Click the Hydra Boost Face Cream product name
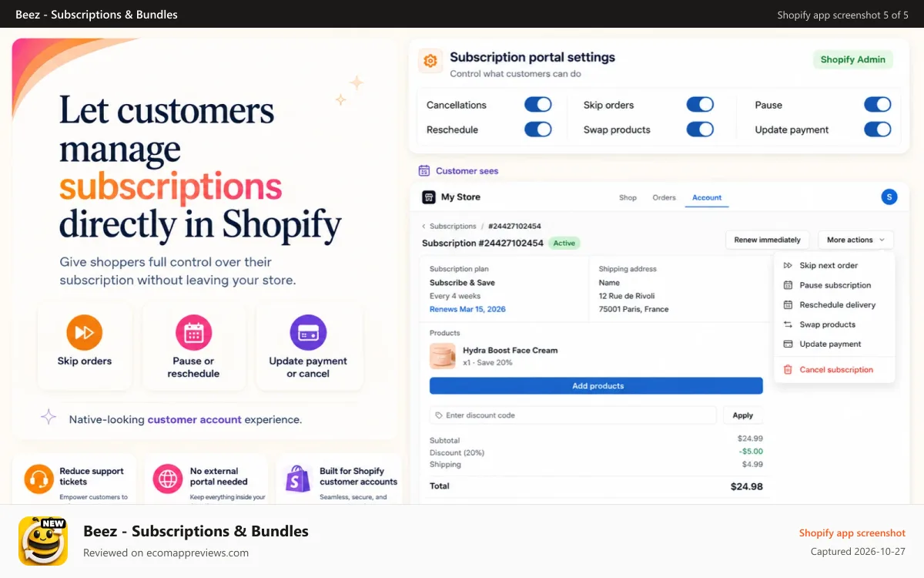This screenshot has width=924, height=578. [x=510, y=350]
